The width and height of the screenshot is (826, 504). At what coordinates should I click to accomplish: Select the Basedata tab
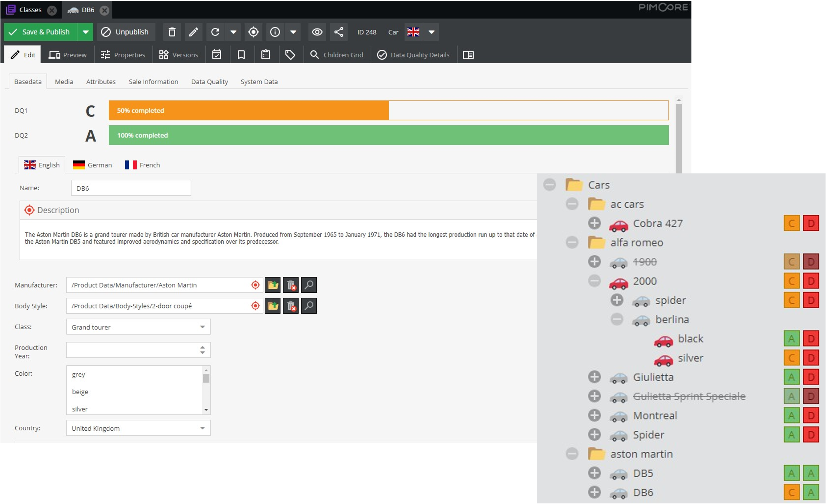28,82
